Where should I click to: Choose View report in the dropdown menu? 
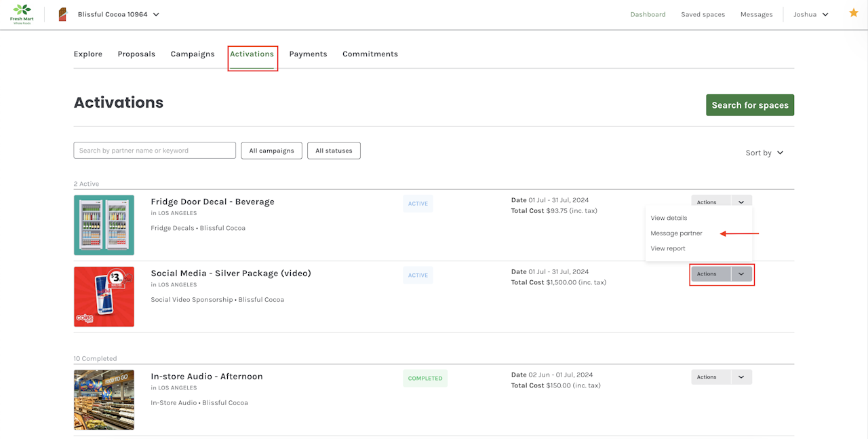coord(668,248)
